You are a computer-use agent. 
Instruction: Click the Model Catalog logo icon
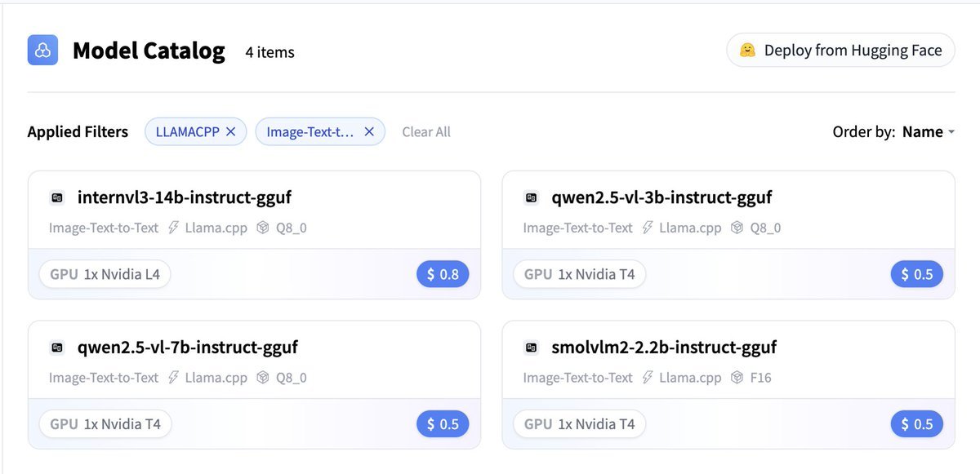42,51
